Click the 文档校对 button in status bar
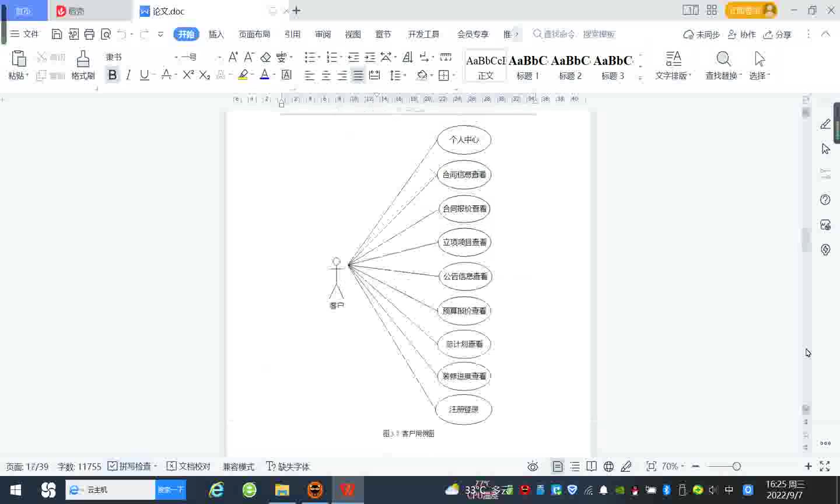 click(188, 467)
